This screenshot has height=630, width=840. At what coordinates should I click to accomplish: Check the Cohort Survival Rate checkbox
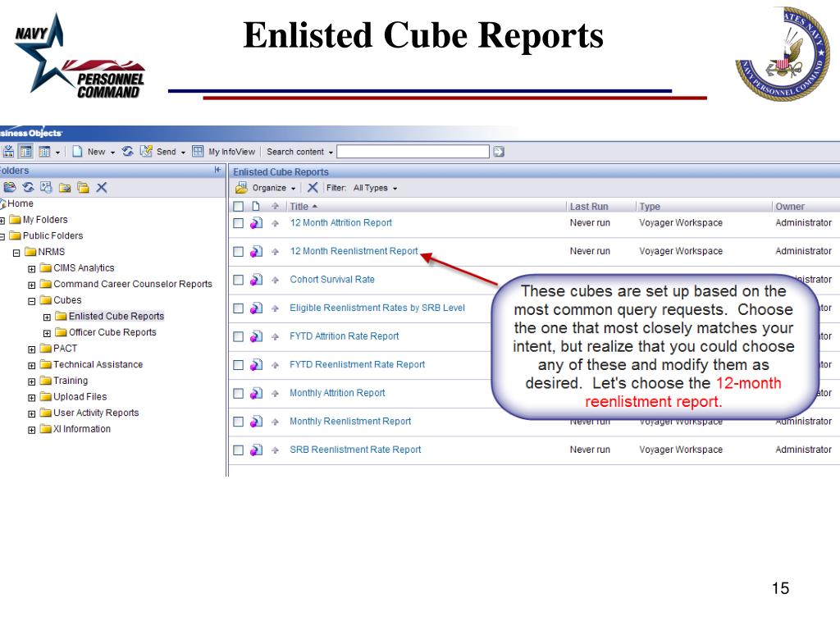pos(239,281)
